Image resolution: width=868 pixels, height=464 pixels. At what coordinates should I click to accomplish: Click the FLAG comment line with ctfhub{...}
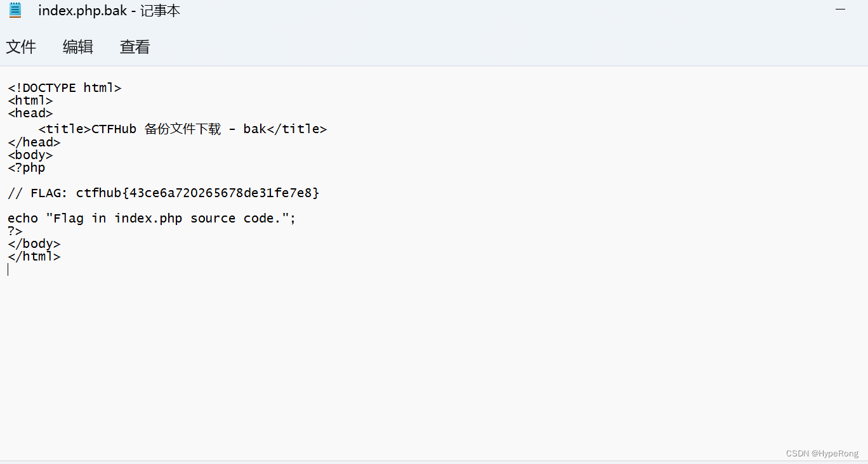164,193
